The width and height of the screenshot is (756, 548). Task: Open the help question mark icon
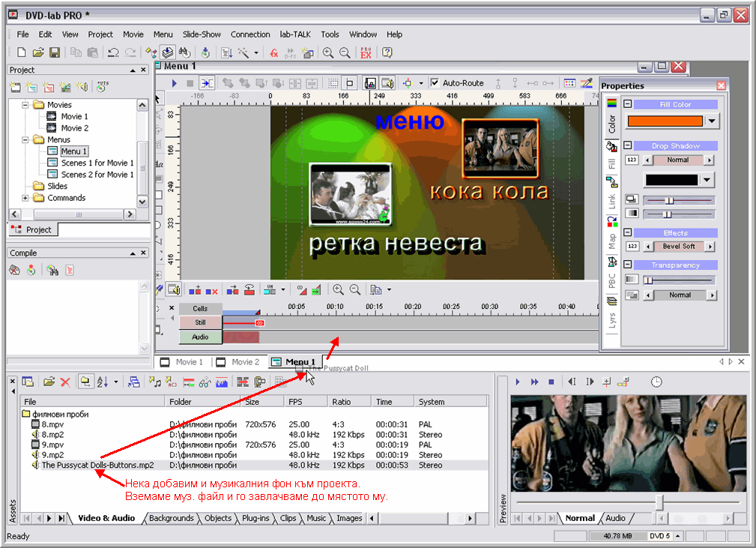387,52
